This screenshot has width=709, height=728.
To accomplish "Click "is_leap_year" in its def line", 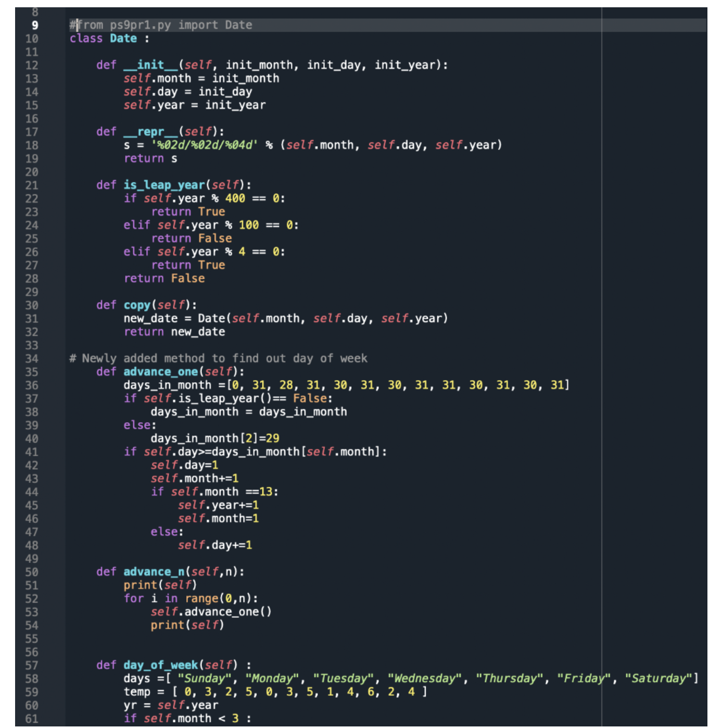I will 164,185.
